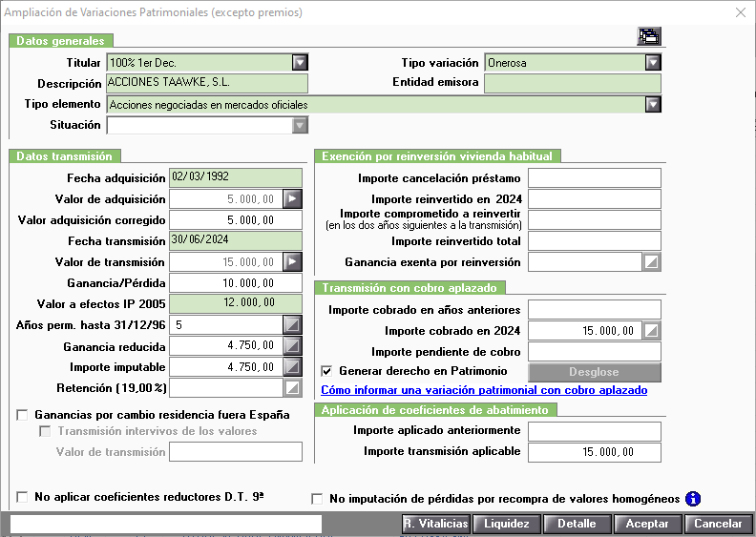Select the Datos generales section tab
The height and width of the screenshot is (537, 756).
tap(61, 40)
